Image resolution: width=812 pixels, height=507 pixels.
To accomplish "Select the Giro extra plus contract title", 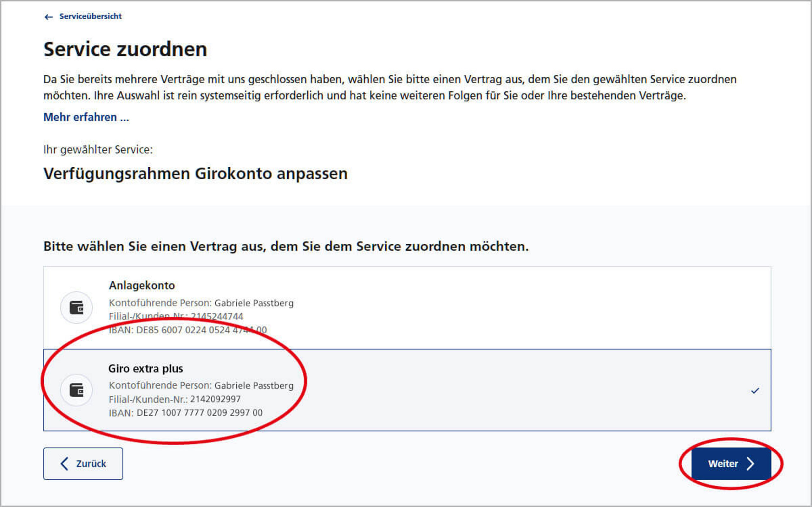I will point(146,369).
